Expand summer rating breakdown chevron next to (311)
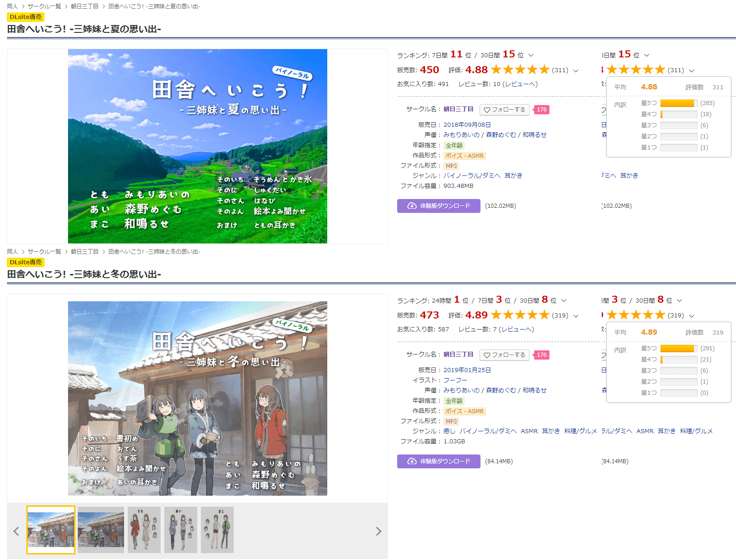736x560 pixels. (576, 70)
